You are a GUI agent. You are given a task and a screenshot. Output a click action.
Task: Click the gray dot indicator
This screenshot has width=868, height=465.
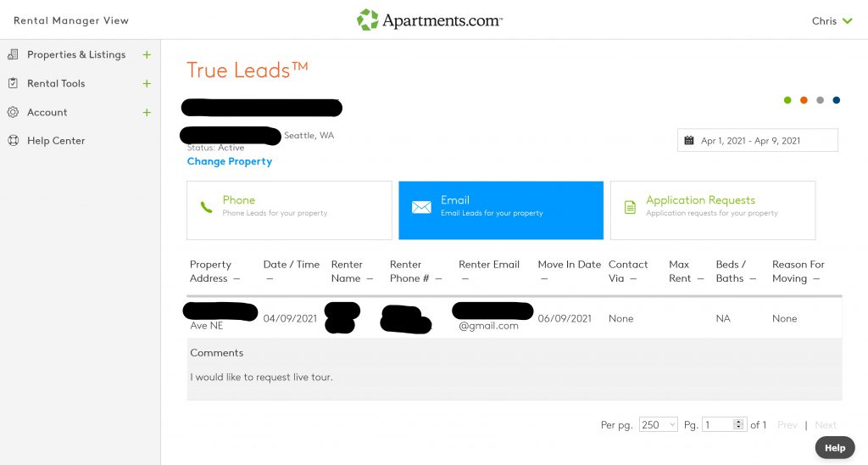click(821, 100)
